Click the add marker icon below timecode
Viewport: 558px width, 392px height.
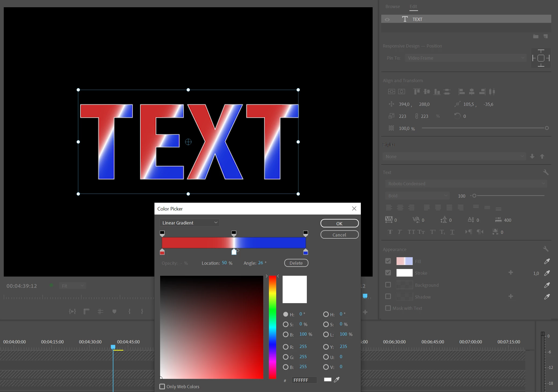pos(114,311)
